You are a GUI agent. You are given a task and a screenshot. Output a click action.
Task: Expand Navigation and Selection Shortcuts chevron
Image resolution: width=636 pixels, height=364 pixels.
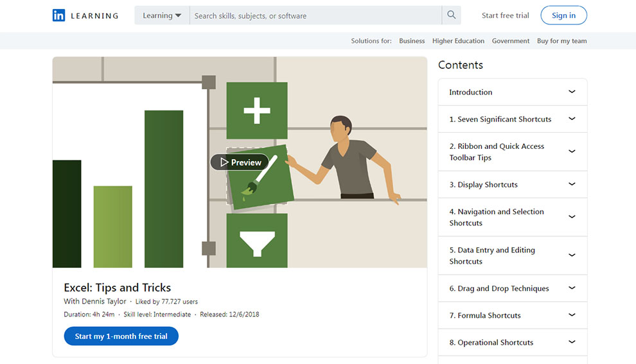[x=572, y=216]
